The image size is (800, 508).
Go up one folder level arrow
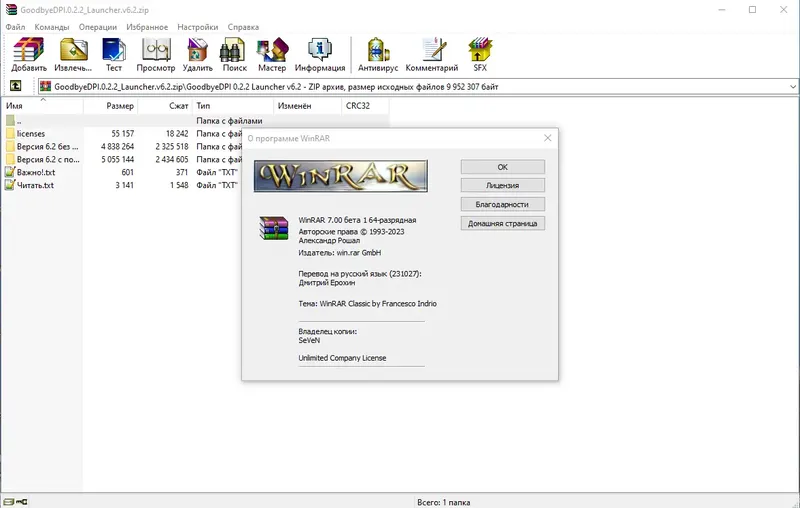(15, 86)
